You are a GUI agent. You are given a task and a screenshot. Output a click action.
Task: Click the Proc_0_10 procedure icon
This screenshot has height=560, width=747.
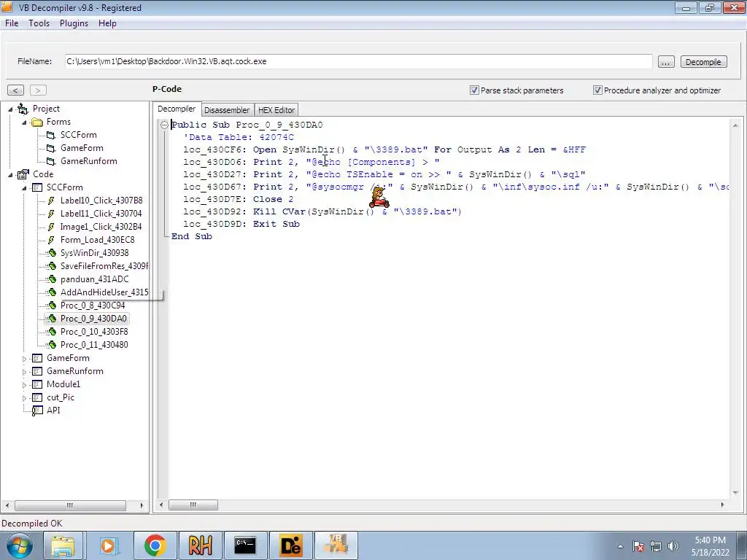[x=52, y=332]
